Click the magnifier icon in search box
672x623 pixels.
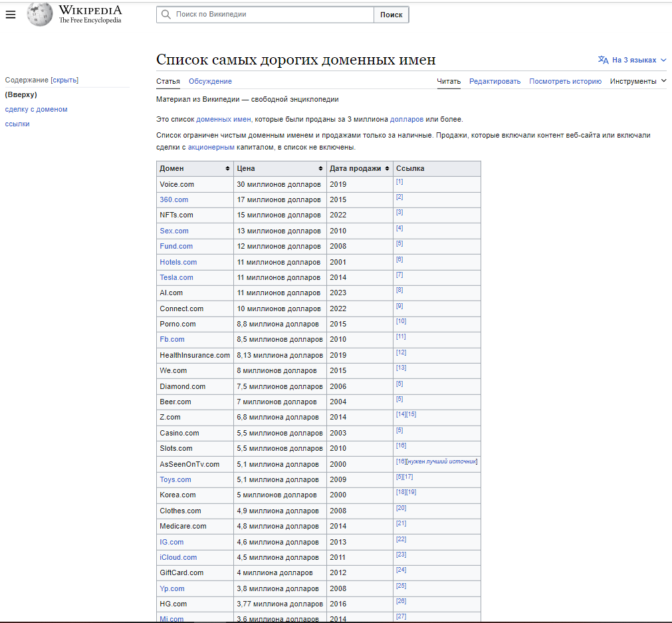click(x=166, y=15)
